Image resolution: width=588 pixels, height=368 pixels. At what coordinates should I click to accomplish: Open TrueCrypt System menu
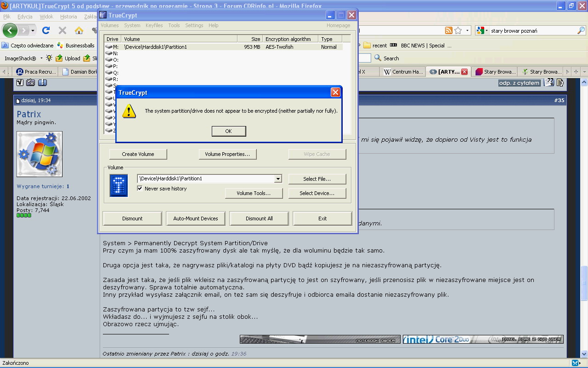[132, 25]
